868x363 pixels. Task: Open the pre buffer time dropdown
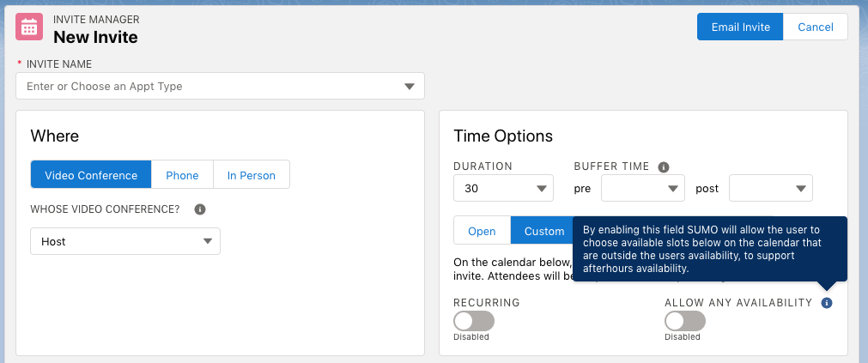pos(643,188)
